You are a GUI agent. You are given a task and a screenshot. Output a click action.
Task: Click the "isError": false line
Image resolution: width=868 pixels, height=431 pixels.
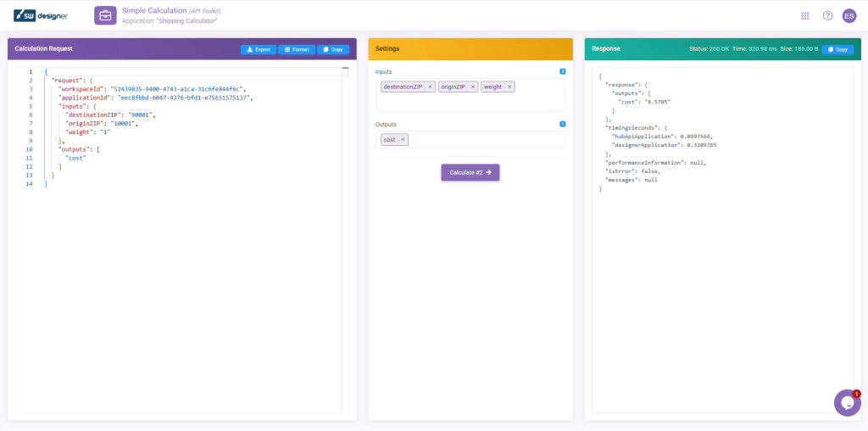pyautogui.click(x=632, y=171)
